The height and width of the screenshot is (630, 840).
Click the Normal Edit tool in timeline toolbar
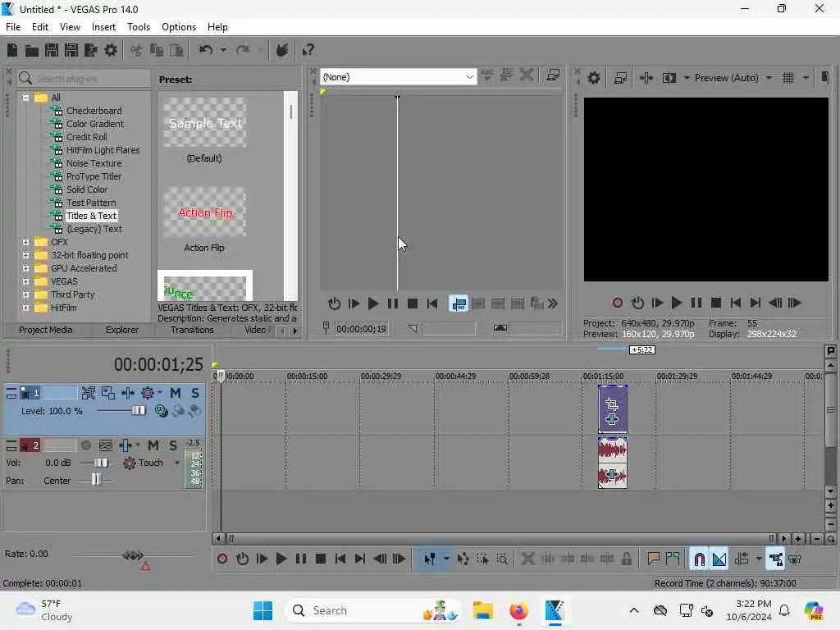pos(429,559)
